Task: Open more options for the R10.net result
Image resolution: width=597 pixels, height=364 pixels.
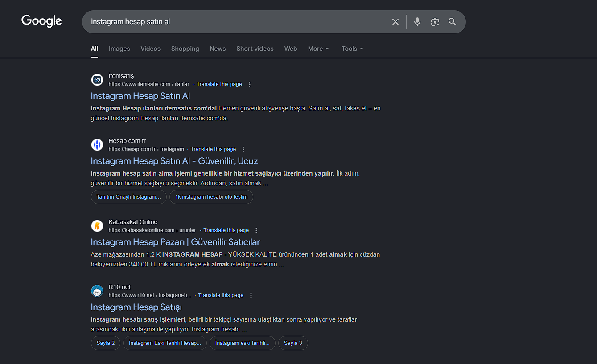Action: coord(251,295)
